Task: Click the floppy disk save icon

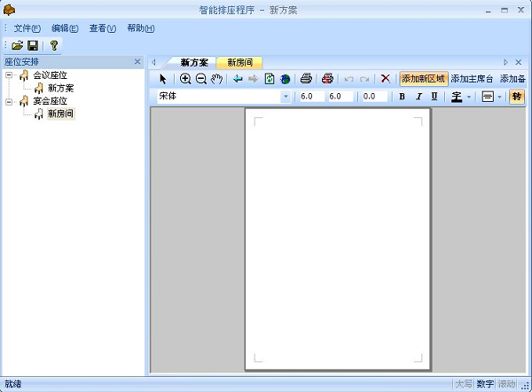Action: point(33,45)
